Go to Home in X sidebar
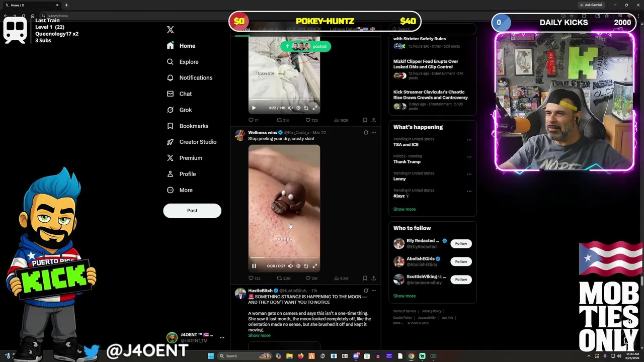Screen dimensions: 644x362 tap(181, 46)
